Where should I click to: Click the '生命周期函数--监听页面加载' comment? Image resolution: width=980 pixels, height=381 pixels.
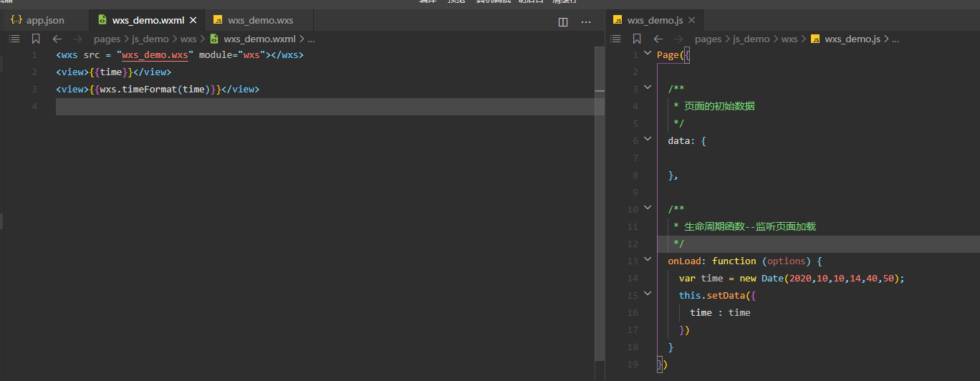pyautogui.click(x=750, y=226)
